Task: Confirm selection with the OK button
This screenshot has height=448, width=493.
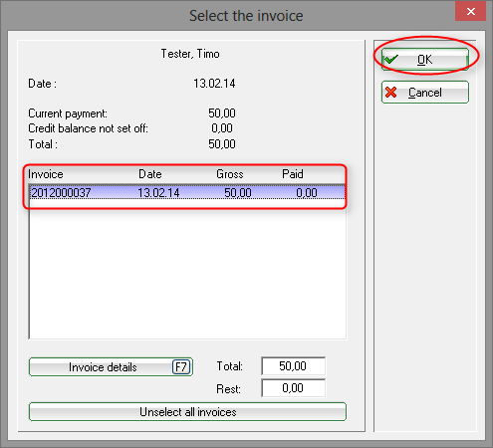Action: [425, 60]
